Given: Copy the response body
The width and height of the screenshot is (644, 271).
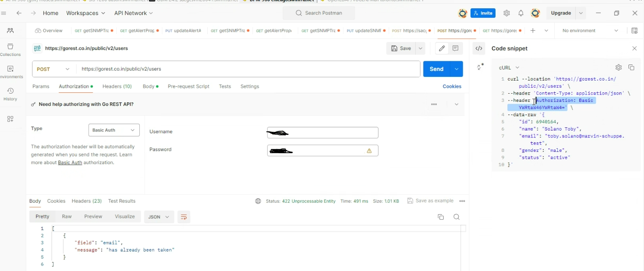Looking at the screenshot, I should [x=440, y=217].
